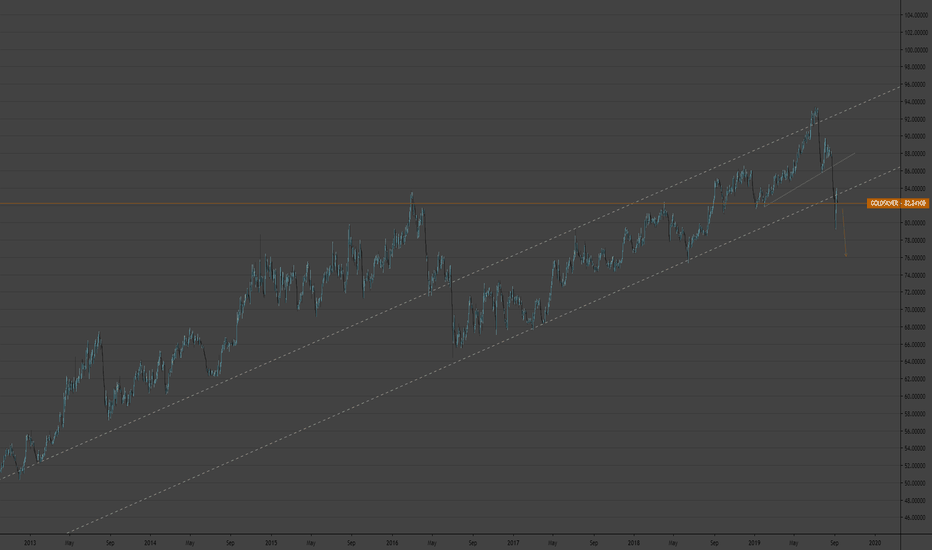Click the 104.00000 price axis label
The width and height of the screenshot is (932, 550).
click(916, 15)
